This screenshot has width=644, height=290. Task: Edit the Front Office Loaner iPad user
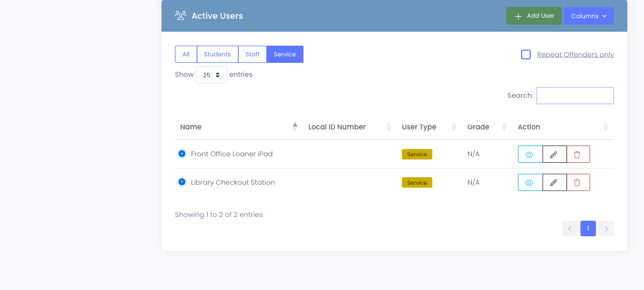pos(554,154)
